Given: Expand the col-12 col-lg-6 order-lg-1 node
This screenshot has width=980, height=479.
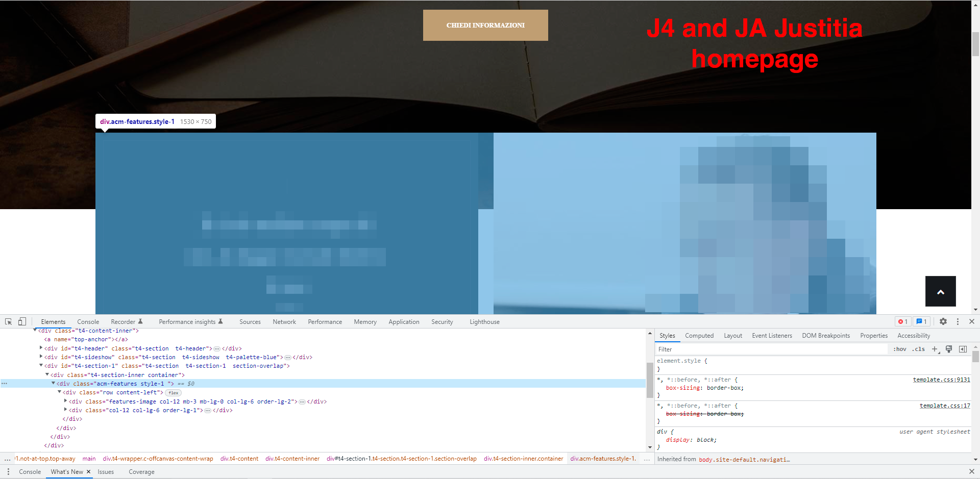Looking at the screenshot, I should (x=66, y=410).
